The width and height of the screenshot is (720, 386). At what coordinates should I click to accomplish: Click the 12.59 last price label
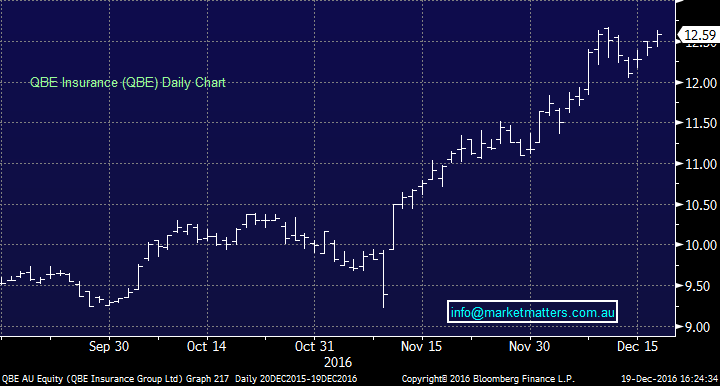(700, 35)
